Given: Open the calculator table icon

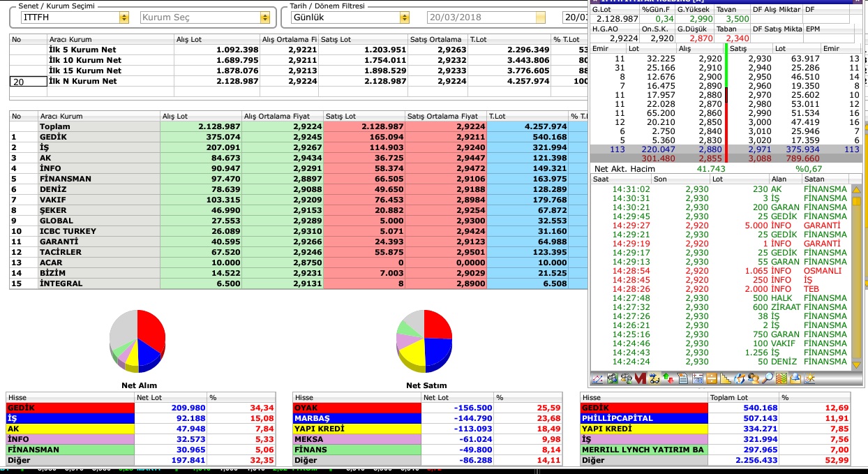Looking at the screenshot, I should 697,379.
